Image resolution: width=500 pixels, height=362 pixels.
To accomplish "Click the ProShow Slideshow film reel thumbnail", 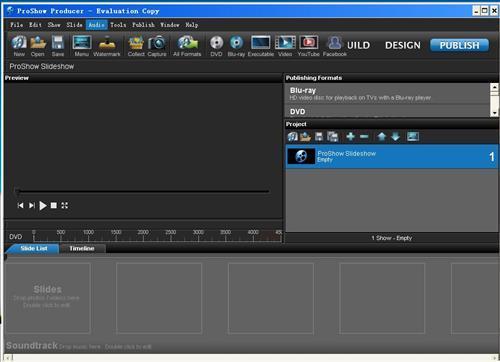I will pyautogui.click(x=301, y=156).
